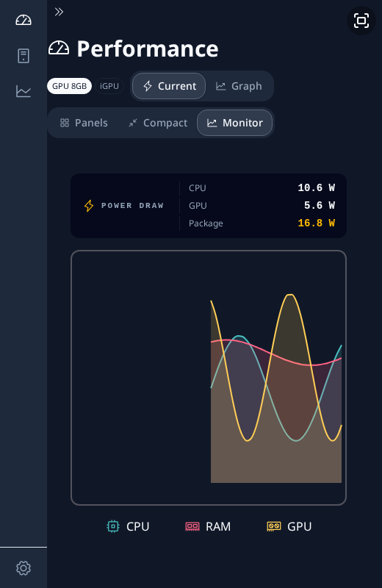Select the iGPU chip
Viewport: 382px width, 588px height.
[109, 86]
